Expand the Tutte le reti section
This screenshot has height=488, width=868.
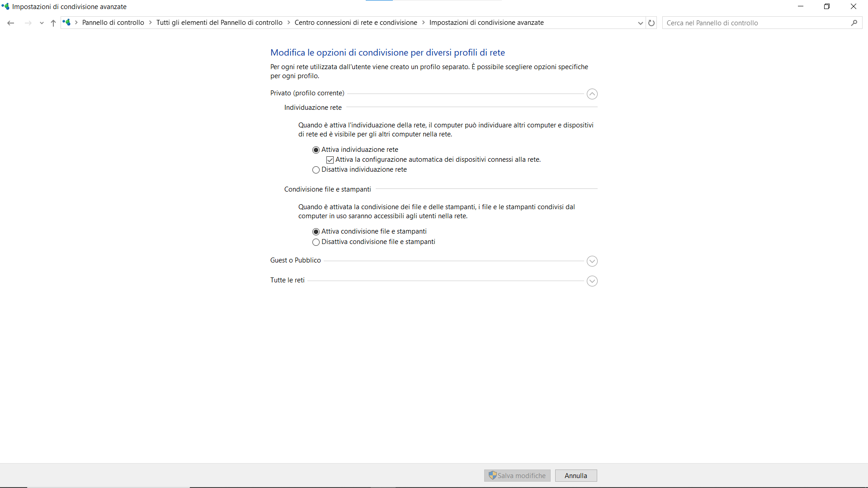tap(592, 281)
